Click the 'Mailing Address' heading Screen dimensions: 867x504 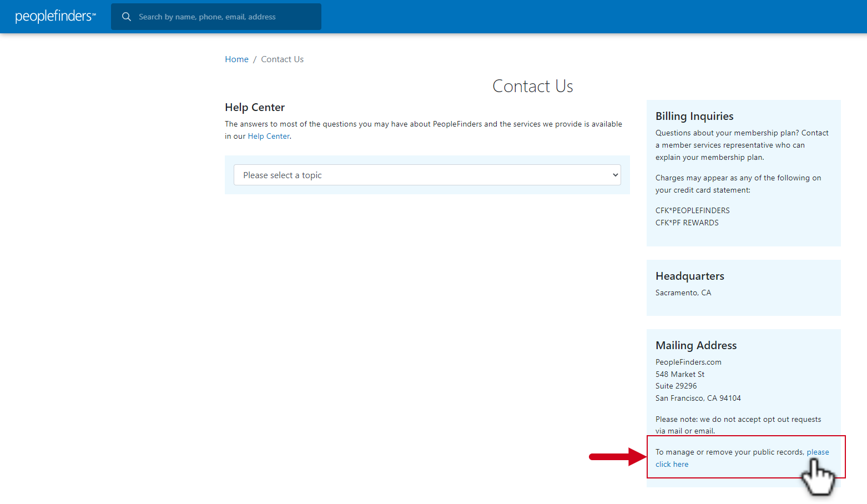[x=696, y=345]
